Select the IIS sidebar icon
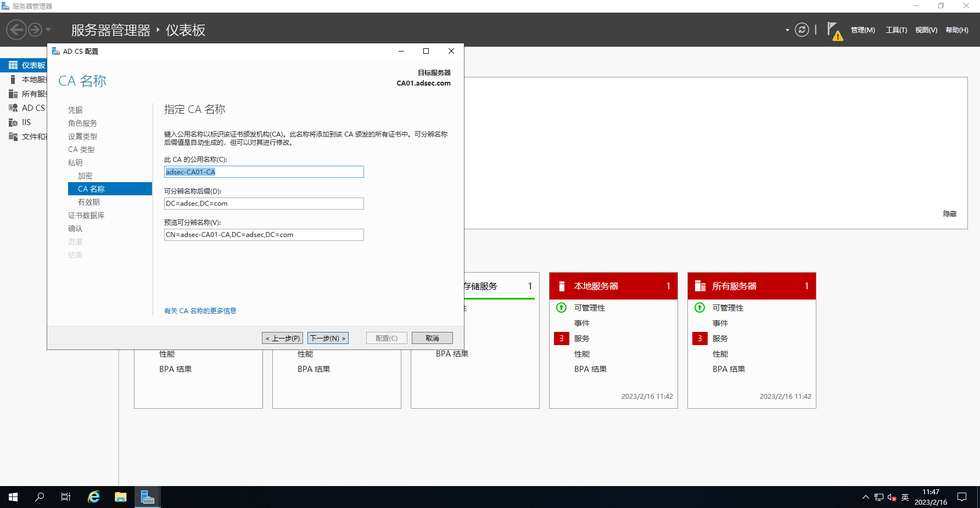Screen dimensions: 980x508 tap(13, 122)
